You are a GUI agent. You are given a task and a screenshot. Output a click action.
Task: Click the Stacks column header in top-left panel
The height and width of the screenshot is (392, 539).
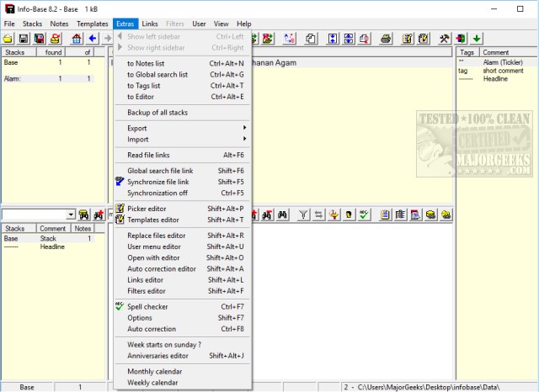click(14, 52)
